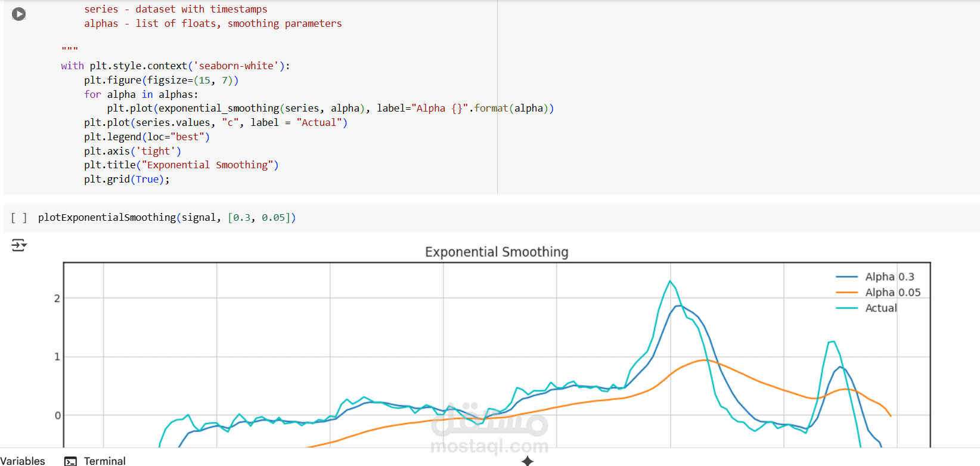Click the empty execution brackets of plotExponentialSmoothing cell
Image resolution: width=980 pixels, height=466 pixels.
tap(19, 218)
